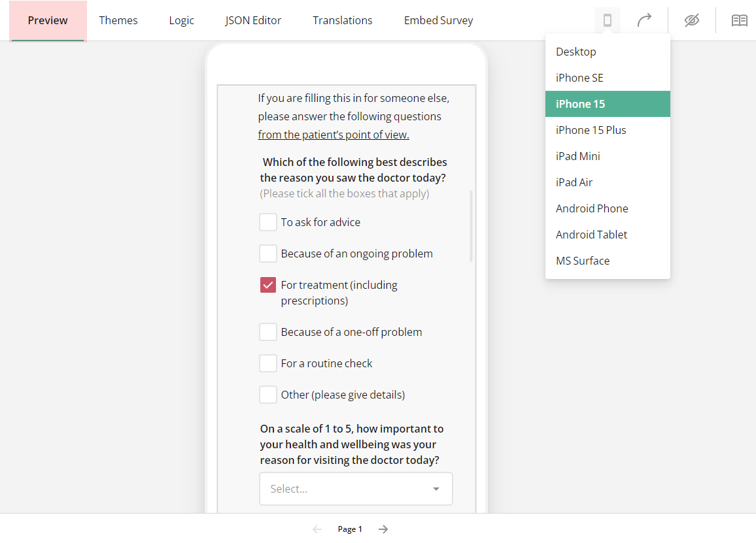Open the importance rating "Select..." dropdown
756x543 pixels.
click(x=356, y=488)
